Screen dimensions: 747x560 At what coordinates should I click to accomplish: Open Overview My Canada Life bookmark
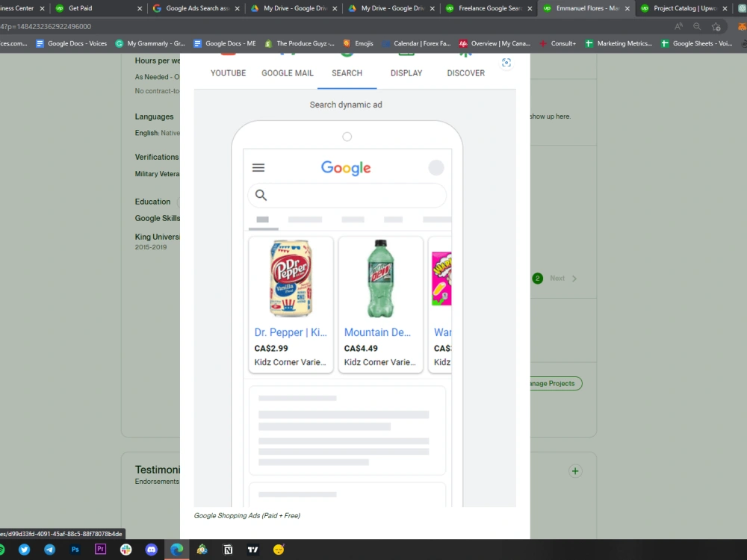[x=495, y=43]
